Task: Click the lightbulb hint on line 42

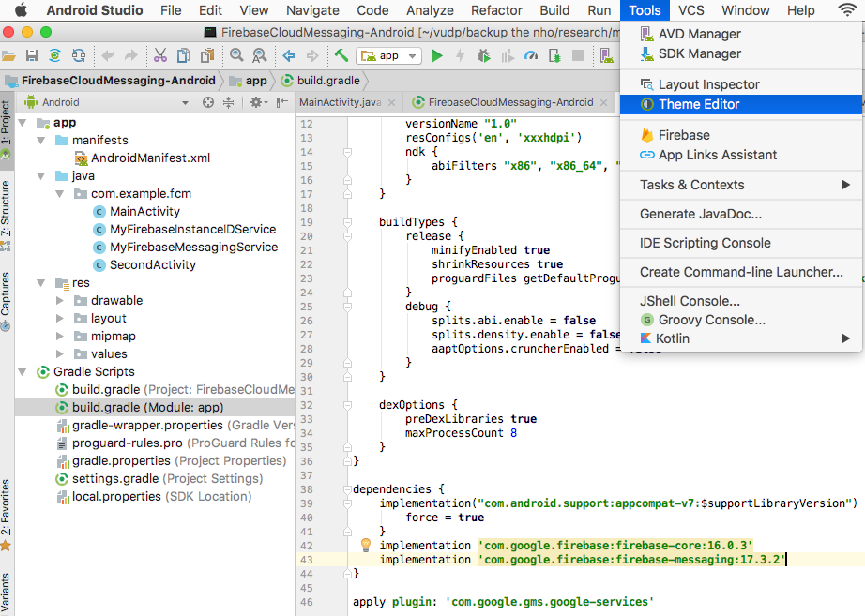Action: tap(366, 545)
